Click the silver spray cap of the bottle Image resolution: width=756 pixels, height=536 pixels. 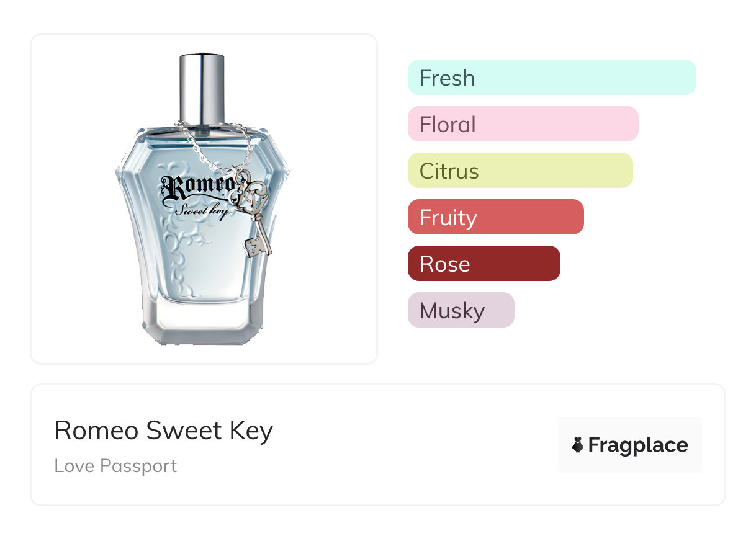pos(202,88)
